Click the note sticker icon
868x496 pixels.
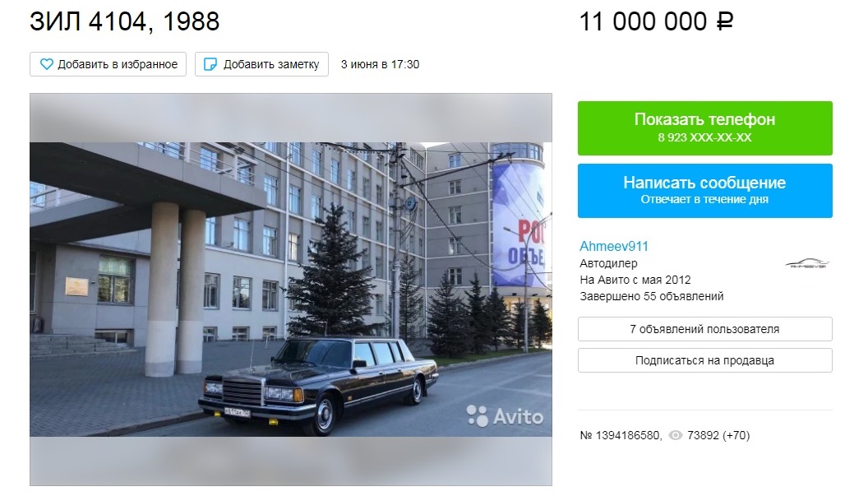point(210,64)
